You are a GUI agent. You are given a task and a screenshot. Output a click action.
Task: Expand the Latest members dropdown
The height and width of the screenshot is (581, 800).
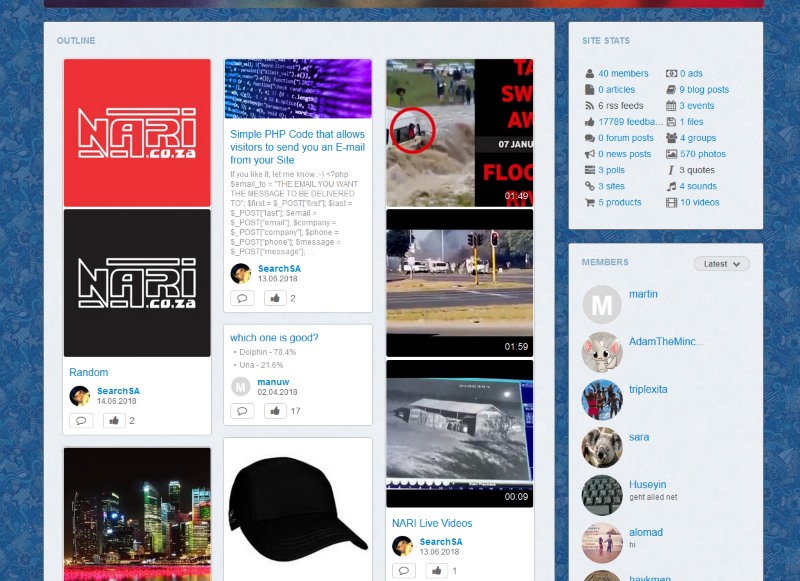[x=721, y=264]
